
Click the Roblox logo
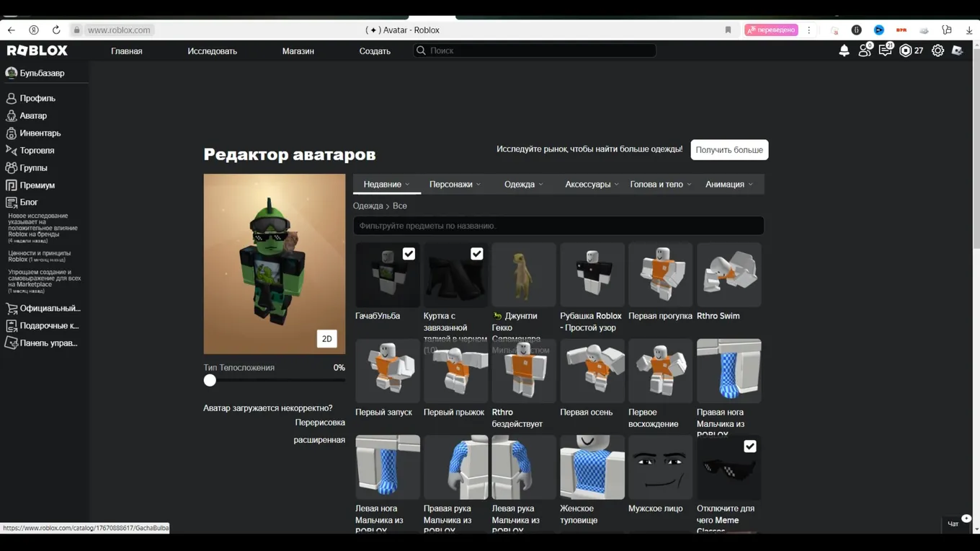click(37, 50)
